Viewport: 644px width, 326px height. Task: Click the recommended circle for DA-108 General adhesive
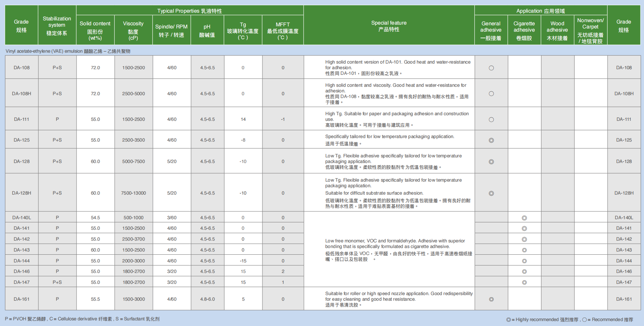491,68
